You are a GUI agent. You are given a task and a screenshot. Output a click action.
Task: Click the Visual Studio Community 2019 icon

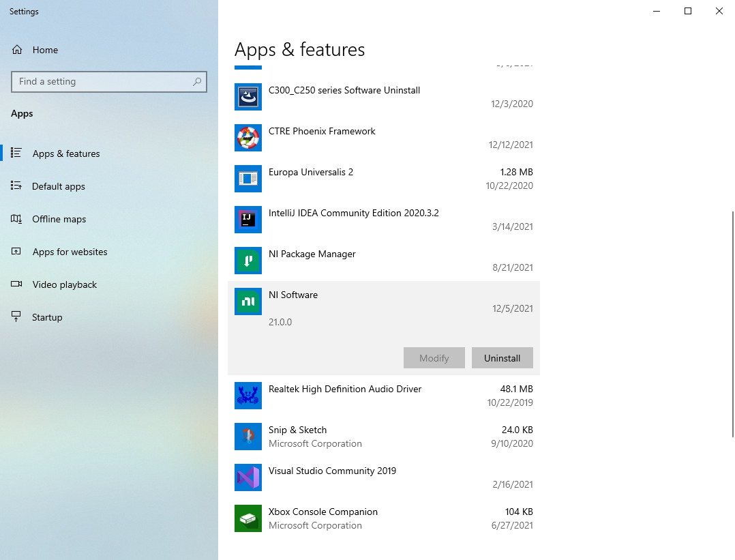coord(247,477)
